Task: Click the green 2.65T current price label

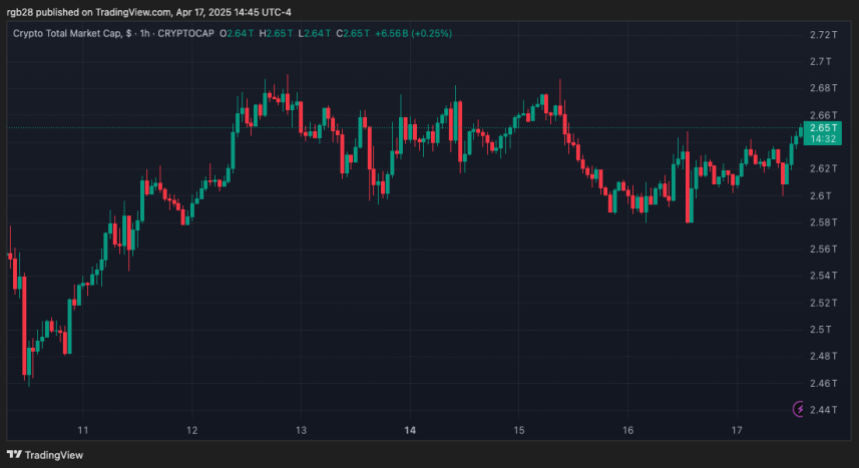Action: [x=822, y=128]
